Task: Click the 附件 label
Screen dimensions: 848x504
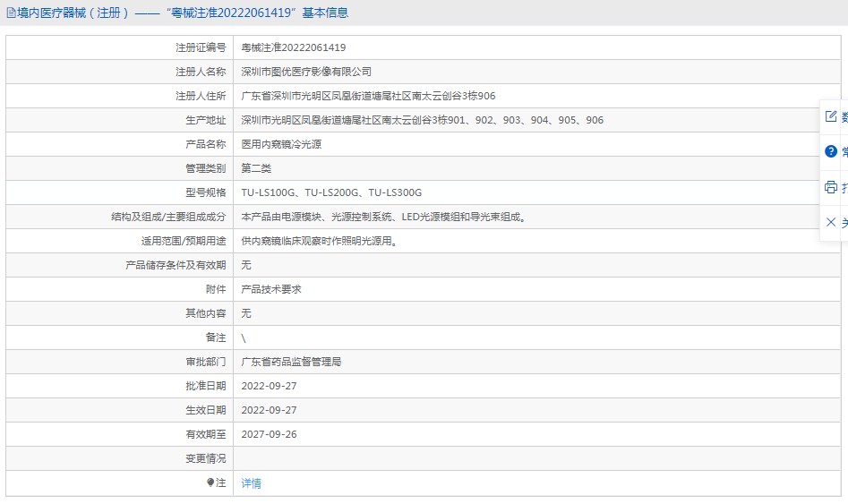Action: click(x=216, y=289)
